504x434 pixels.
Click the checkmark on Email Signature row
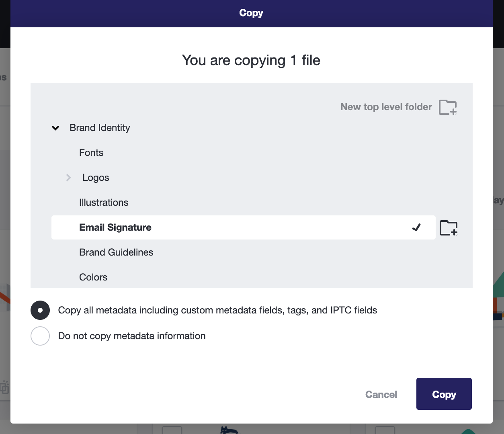[x=416, y=227]
